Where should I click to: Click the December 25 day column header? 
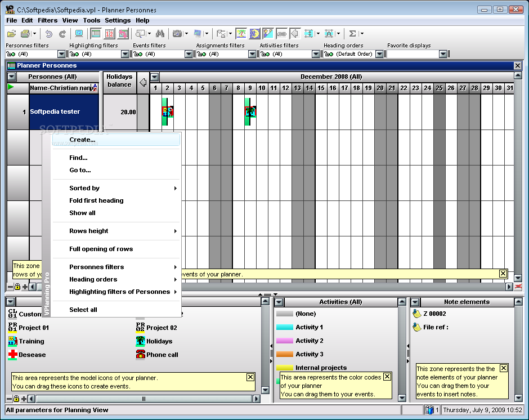[x=440, y=88]
